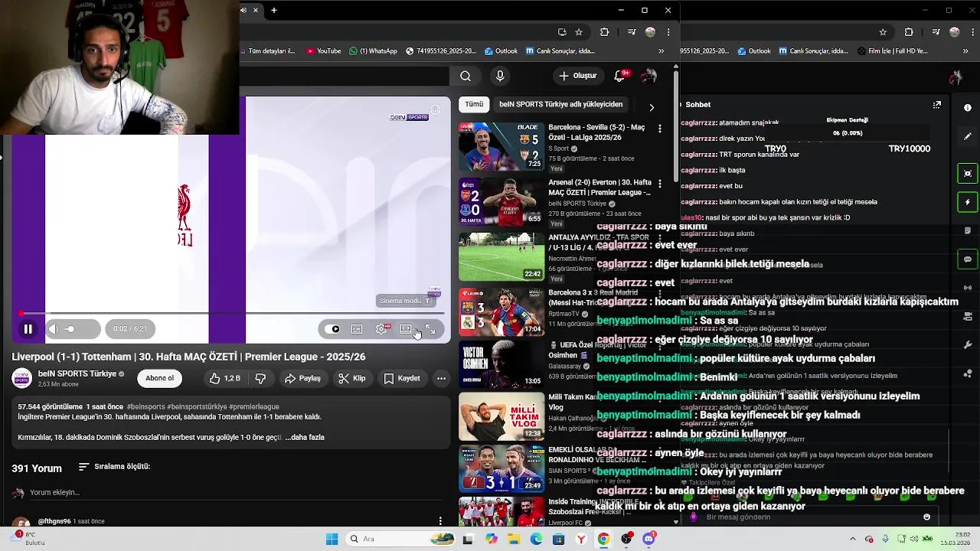Open the Arsenal (2-0) Everton video thumbnail
Viewport: 980px width, 551px height.
click(x=501, y=201)
